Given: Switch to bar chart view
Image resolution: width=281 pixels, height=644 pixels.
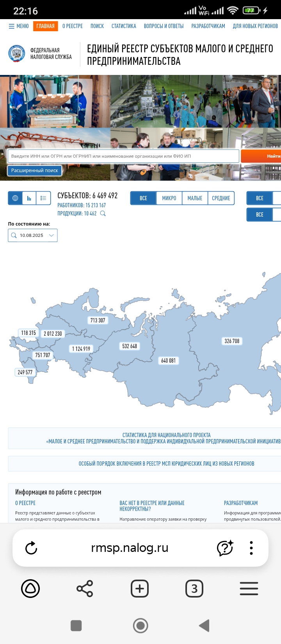Looking at the screenshot, I should (29, 198).
